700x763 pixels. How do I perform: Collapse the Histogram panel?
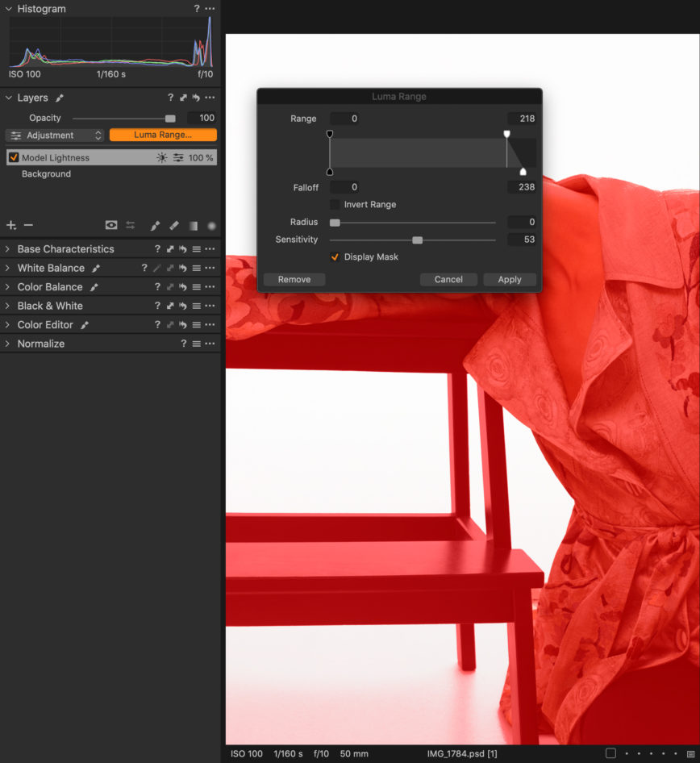[x=7, y=8]
